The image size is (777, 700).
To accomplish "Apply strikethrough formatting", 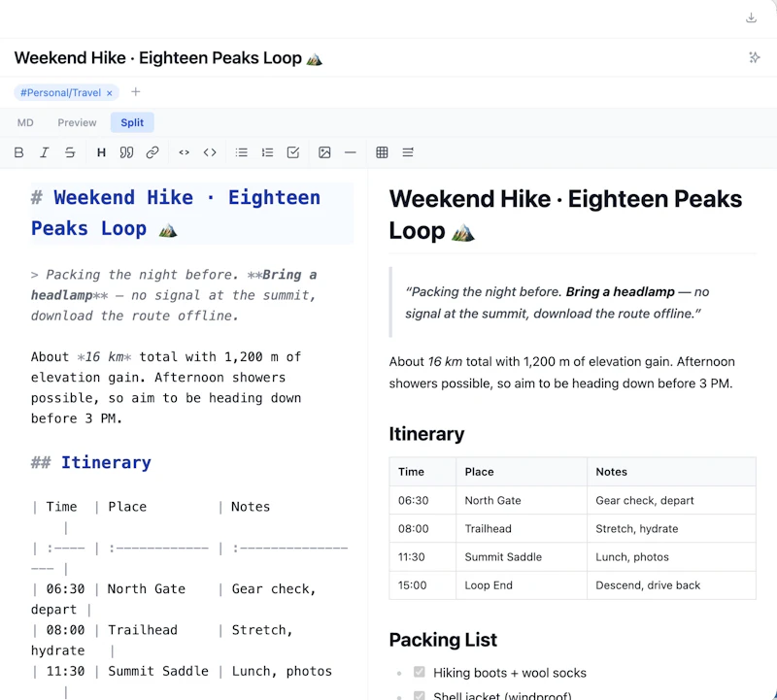I will click(x=70, y=152).
